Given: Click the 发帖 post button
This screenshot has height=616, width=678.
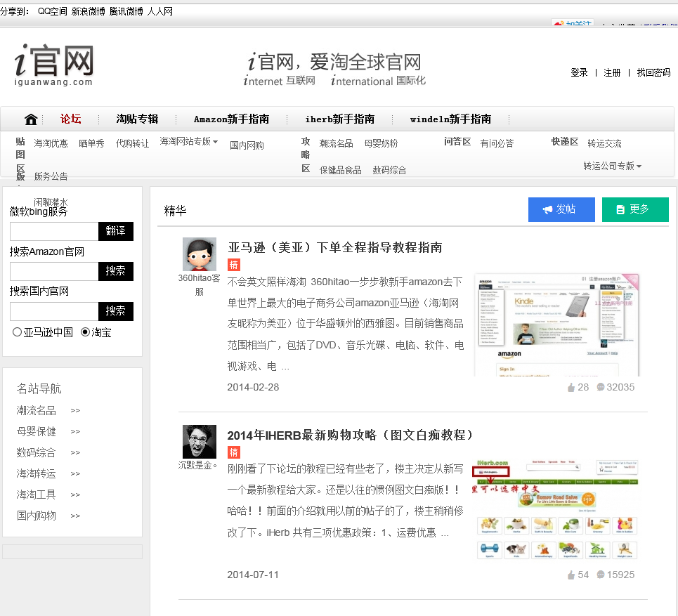Looking at the screenshot, I should click(x=561, y=209).
